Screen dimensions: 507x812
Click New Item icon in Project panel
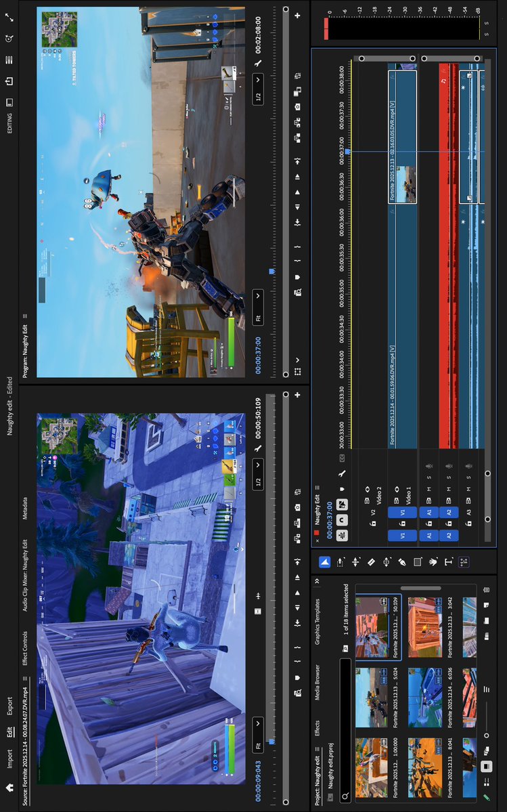[486, 605]
